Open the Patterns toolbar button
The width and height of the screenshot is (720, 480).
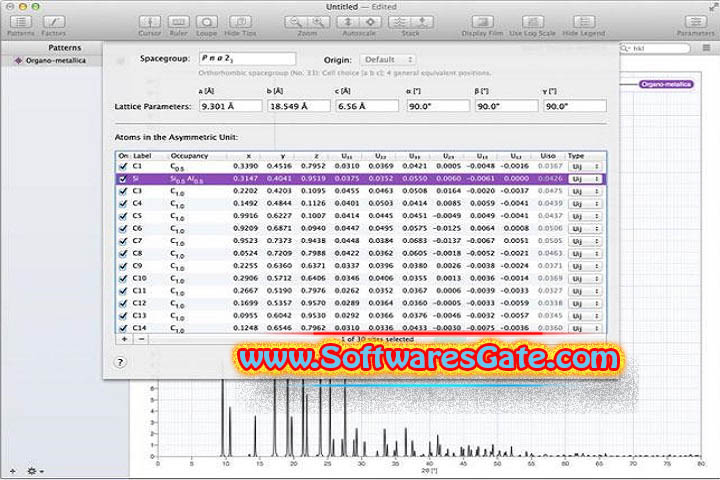tap(21, 22)
